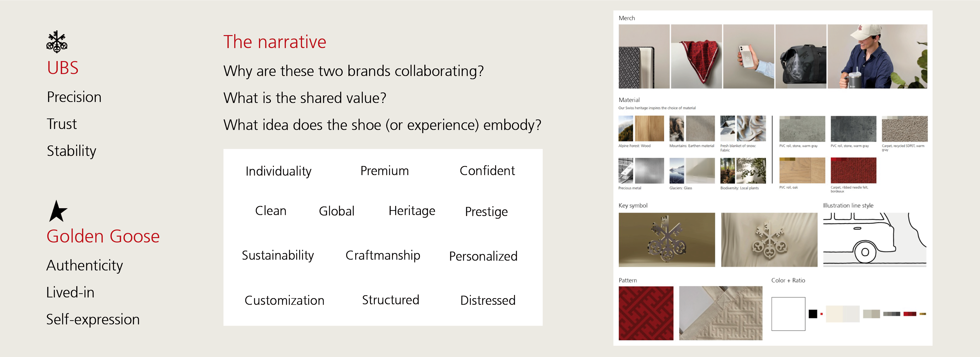The height and width of the screenshot is (357, 980).
Task: Click the black UBS keys logo above the UBS heading
Action: point(57,42)
